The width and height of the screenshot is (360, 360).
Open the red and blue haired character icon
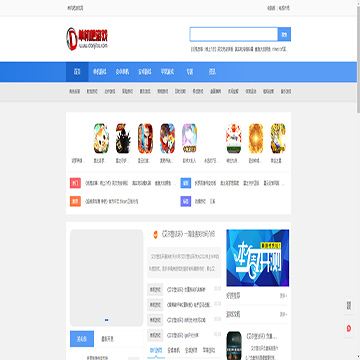click(x=145, y=138)
